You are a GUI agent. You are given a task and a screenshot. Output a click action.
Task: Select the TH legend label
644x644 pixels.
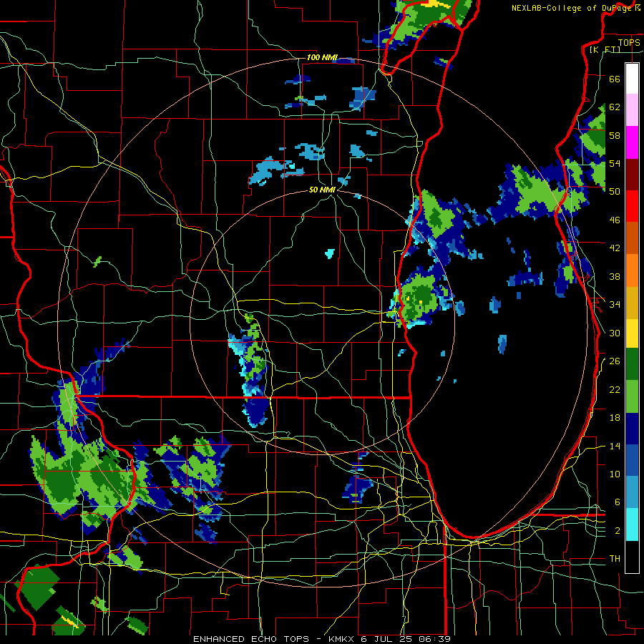point(615,559)
